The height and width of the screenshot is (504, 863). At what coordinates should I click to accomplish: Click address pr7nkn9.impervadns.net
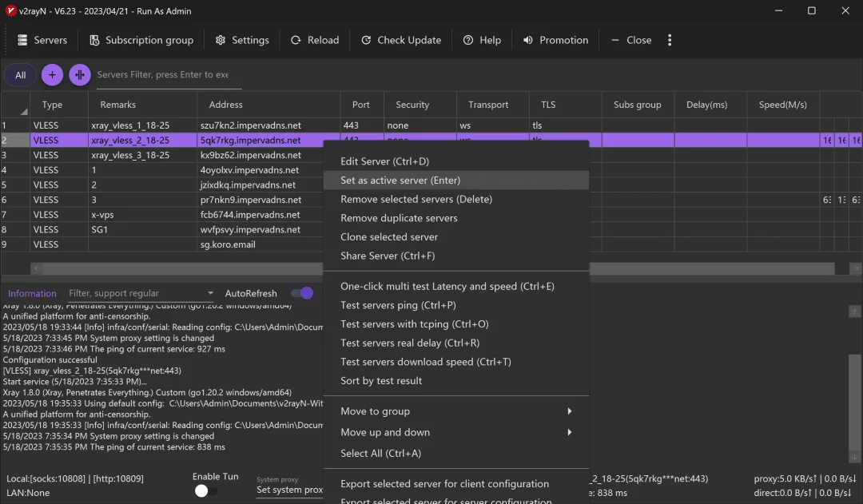pos(251,200)
